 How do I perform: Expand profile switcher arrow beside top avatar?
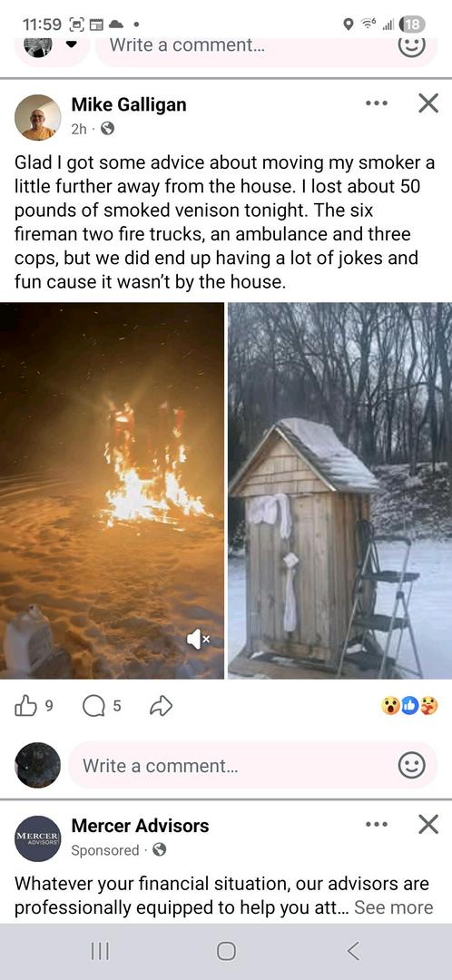[x=71, y=45]
